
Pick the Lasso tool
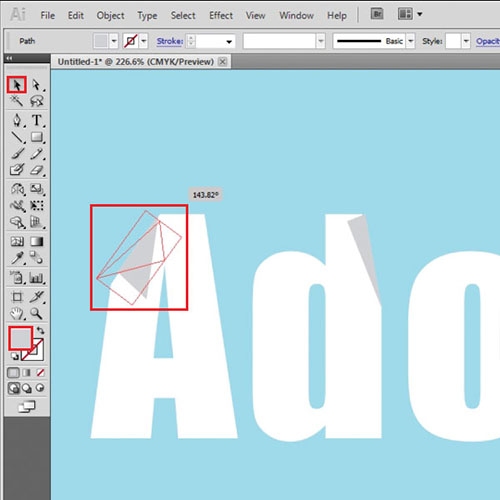click(36, 101)
